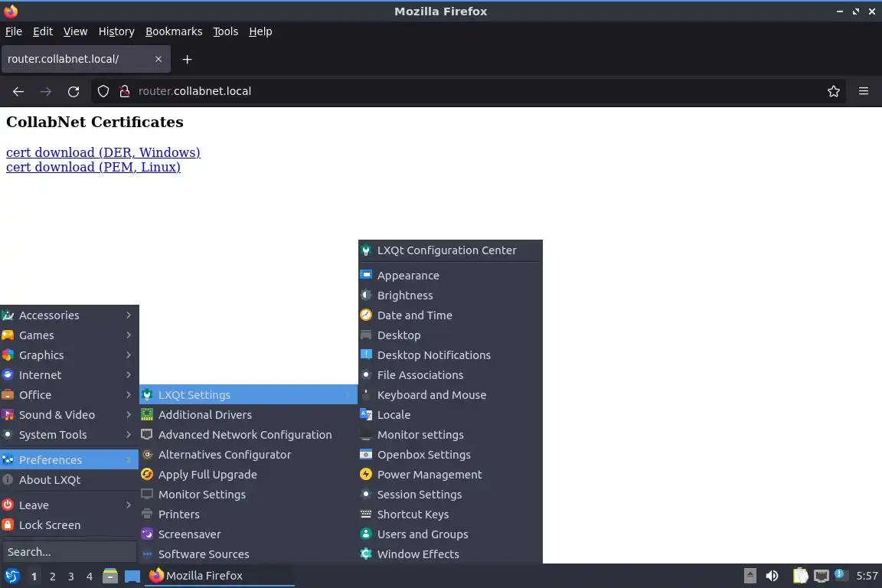This screenshot has width=882, height=588.
Task: Open Alternatives Configurator
Action: 249,455
